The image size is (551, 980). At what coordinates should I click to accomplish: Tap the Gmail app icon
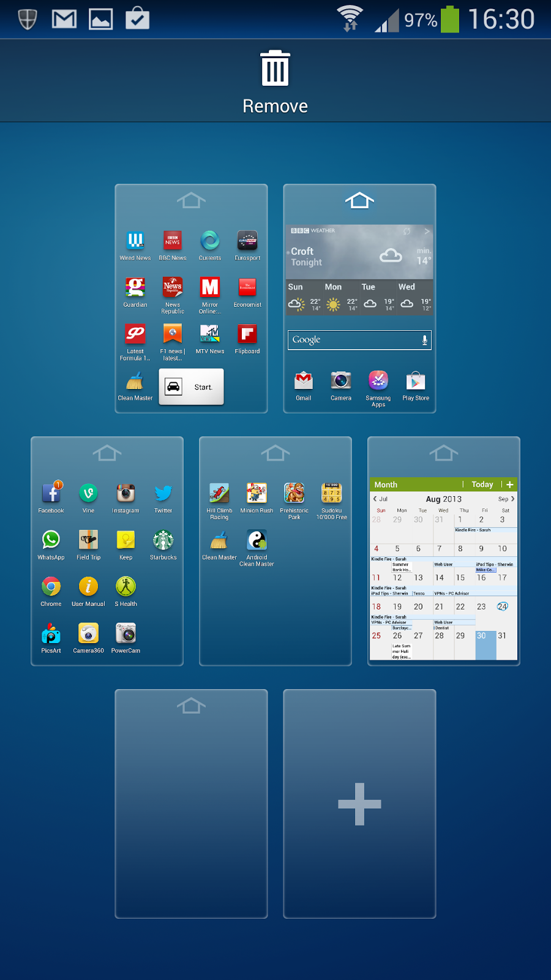pos(304,380)
